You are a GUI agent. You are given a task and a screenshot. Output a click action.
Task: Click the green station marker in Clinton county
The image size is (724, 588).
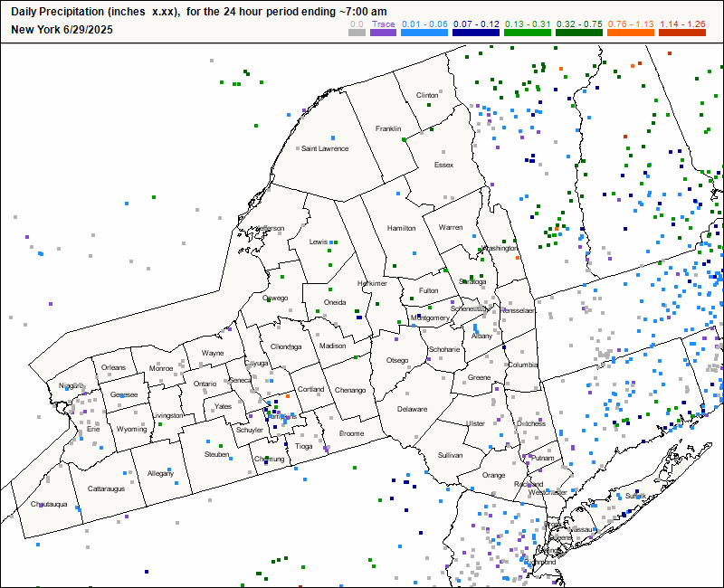pos(429,105)
